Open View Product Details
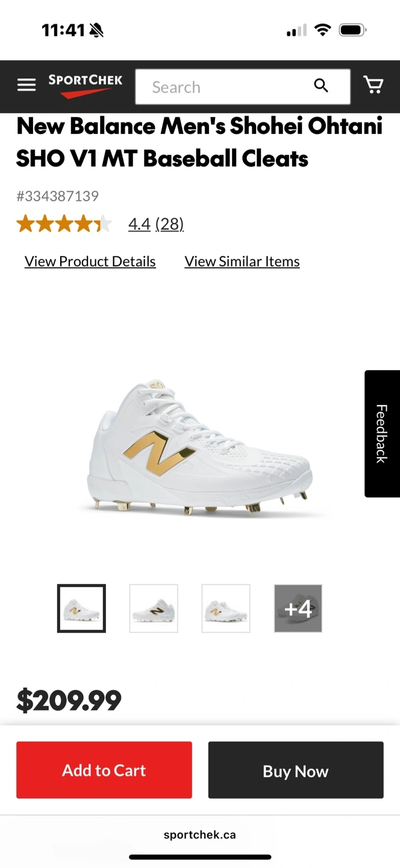Viewport: 400px width, 868px height. (x=90, y=262)
